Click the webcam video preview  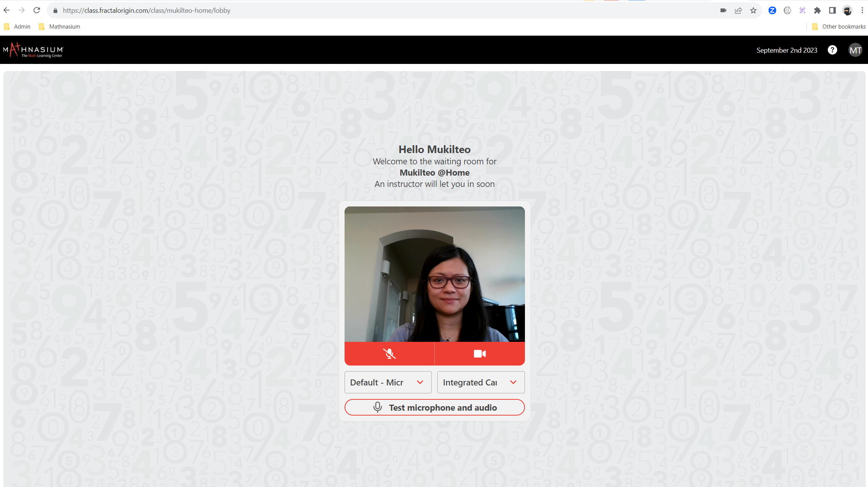435,274
